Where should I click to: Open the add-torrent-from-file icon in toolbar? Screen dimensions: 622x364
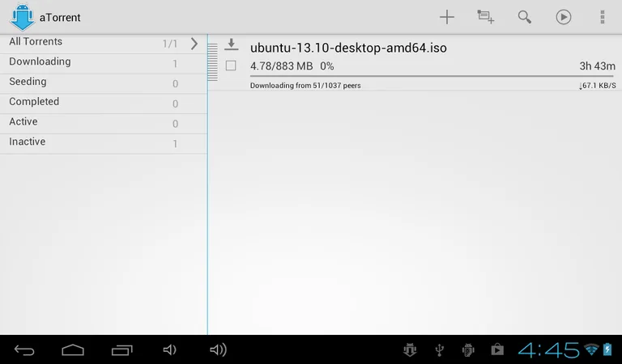[485, 17]
